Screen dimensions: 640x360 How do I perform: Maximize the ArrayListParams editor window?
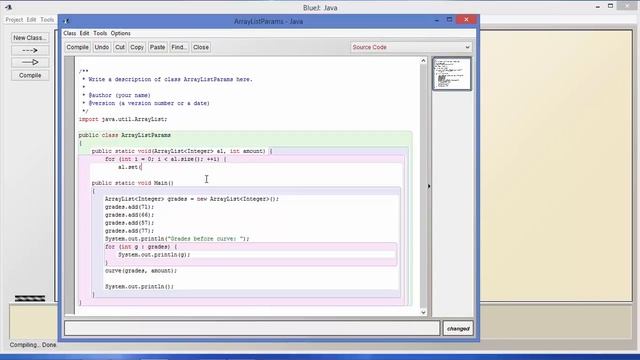coord(449,20)
